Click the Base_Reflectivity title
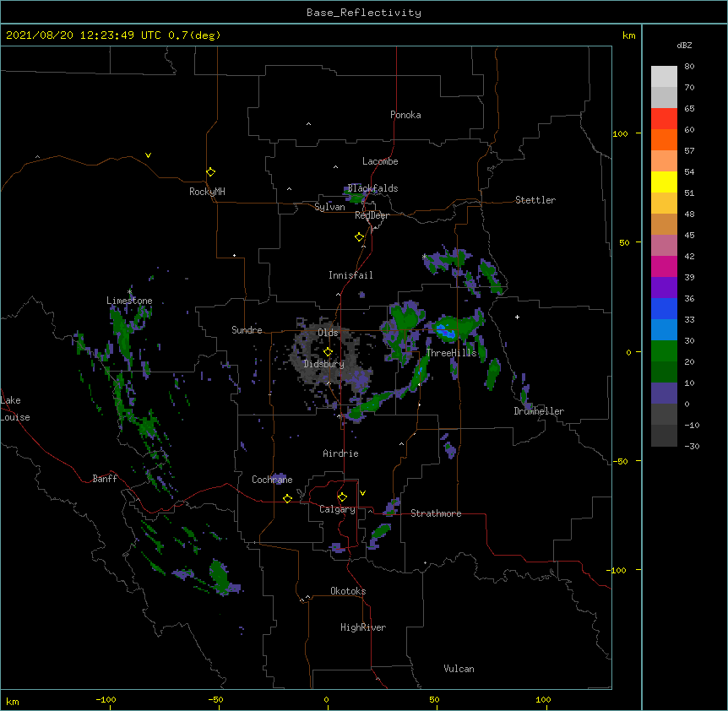This screenshot has width=728, height=711. pyautogui.click(x=364, y=13)
